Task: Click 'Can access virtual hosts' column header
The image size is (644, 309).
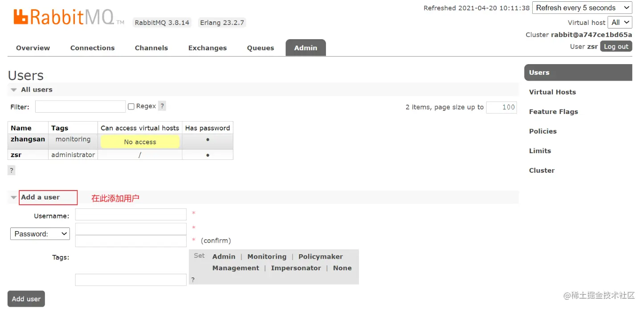Action: pos(140,128)
